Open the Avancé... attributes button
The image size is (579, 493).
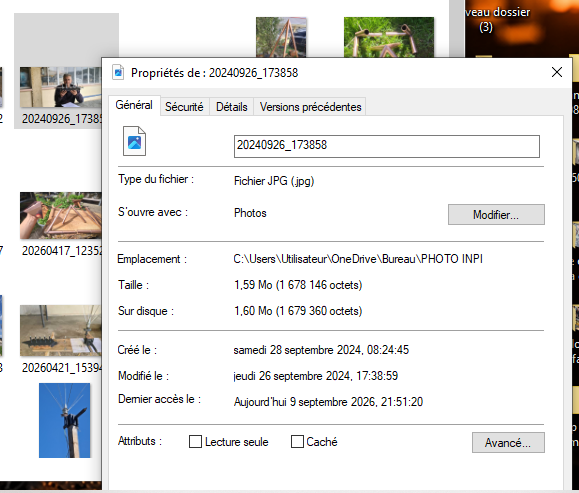[508, 442]
